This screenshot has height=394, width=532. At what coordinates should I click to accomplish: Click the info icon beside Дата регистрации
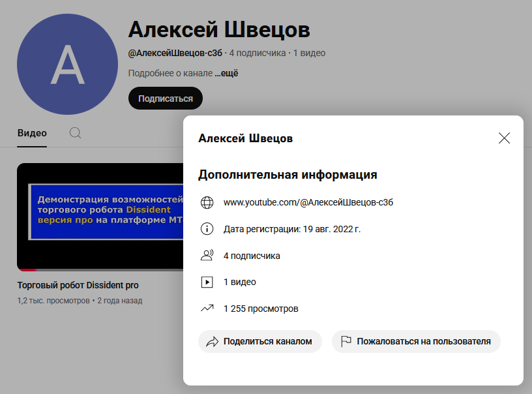coord(207,229)
